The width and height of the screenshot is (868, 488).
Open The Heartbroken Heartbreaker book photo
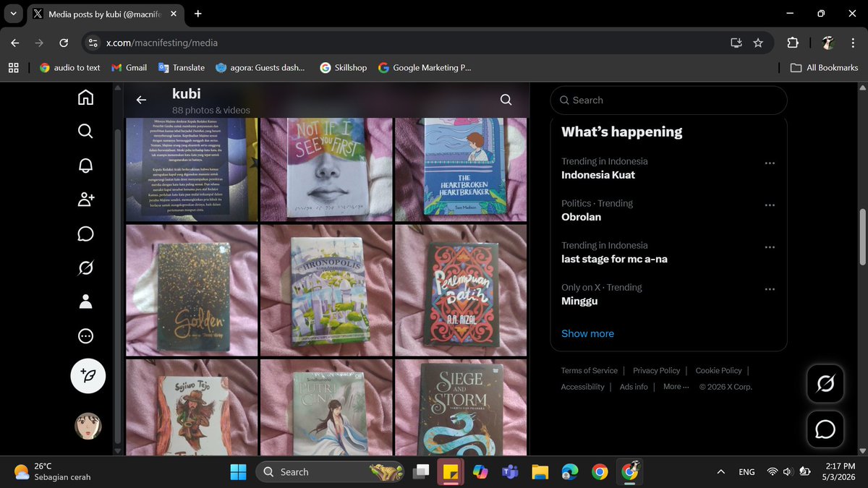click(461, 170)
